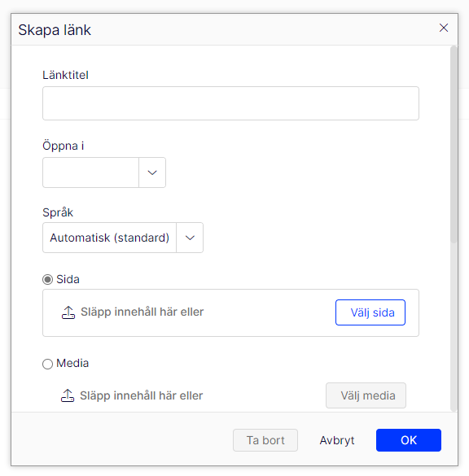
Task: Click the Media area's Släpp innehåll här eller text
Action: pos(141,395)
